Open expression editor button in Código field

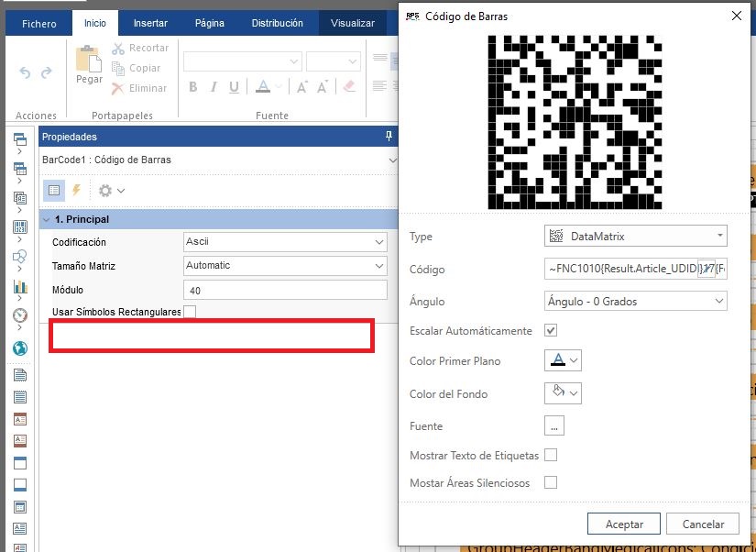point(707,269)
